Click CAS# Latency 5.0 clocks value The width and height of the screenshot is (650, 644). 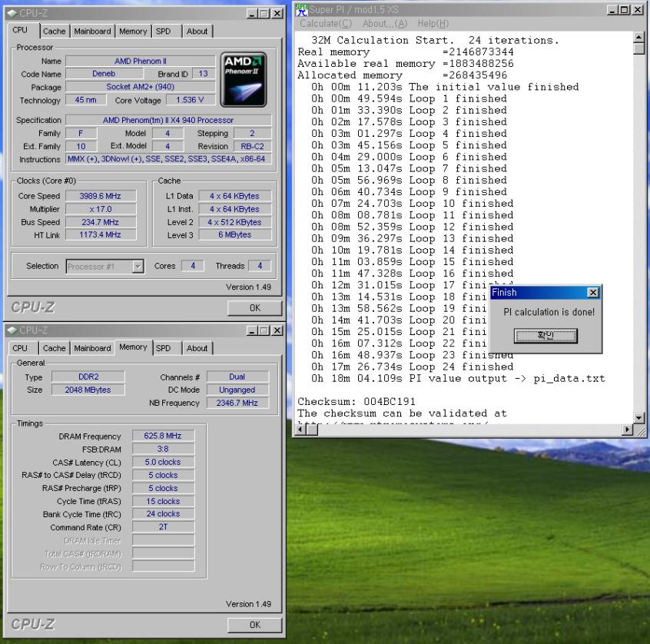(x=163, y=462)
